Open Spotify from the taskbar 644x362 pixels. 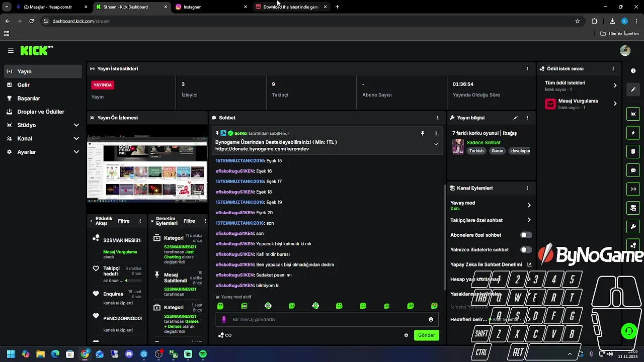coord(203,354)
